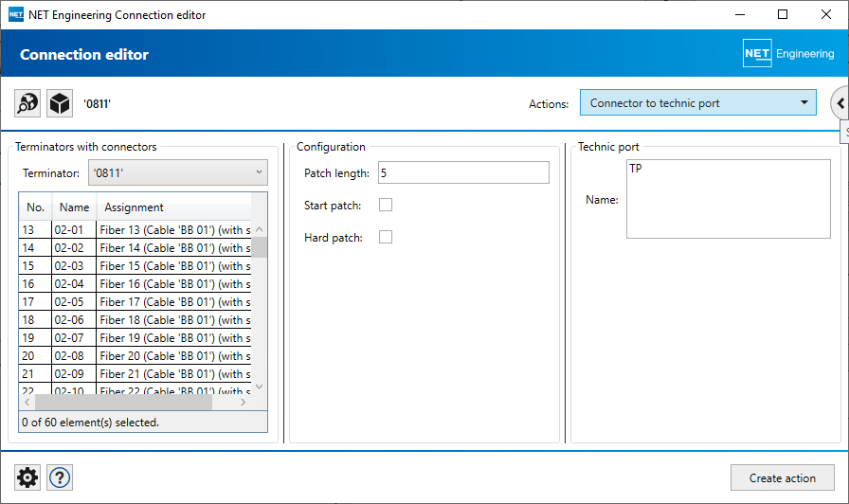Viewport: 849px width, 504px height.
Task: Click the Fiber 13 assignment cell
Action: [174, 229]
